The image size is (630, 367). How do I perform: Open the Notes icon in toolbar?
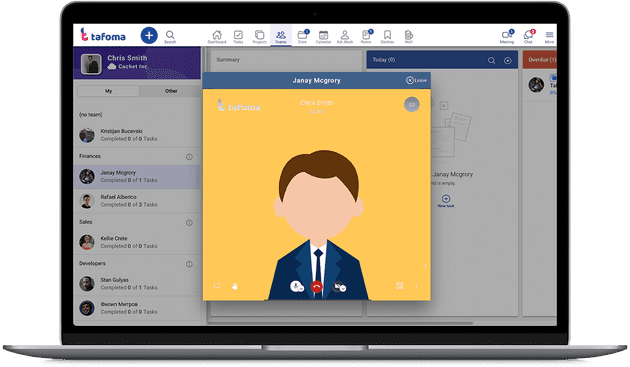point(366,36)
